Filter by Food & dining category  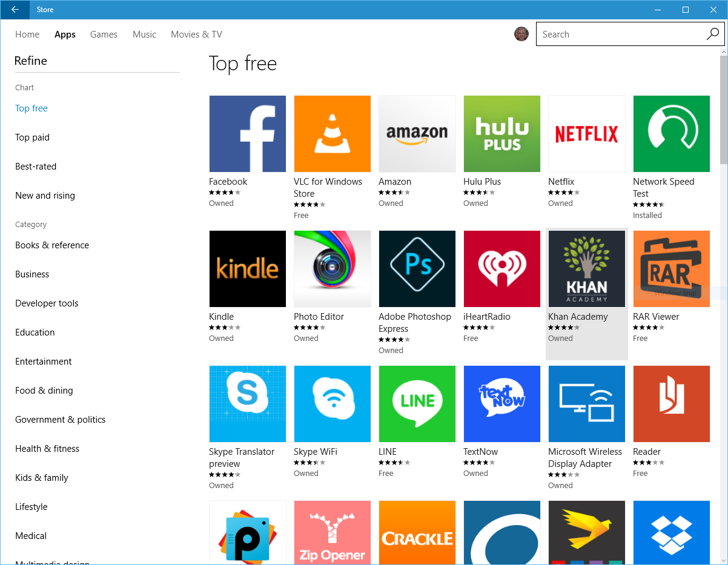click(x=44, y=391)
